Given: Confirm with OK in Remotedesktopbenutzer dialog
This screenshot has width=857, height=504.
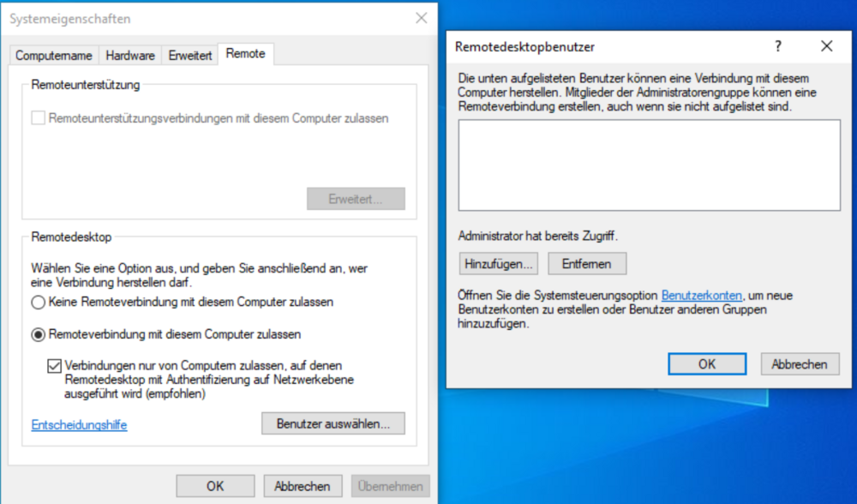Looking at the screenshot, I should 706,364.
